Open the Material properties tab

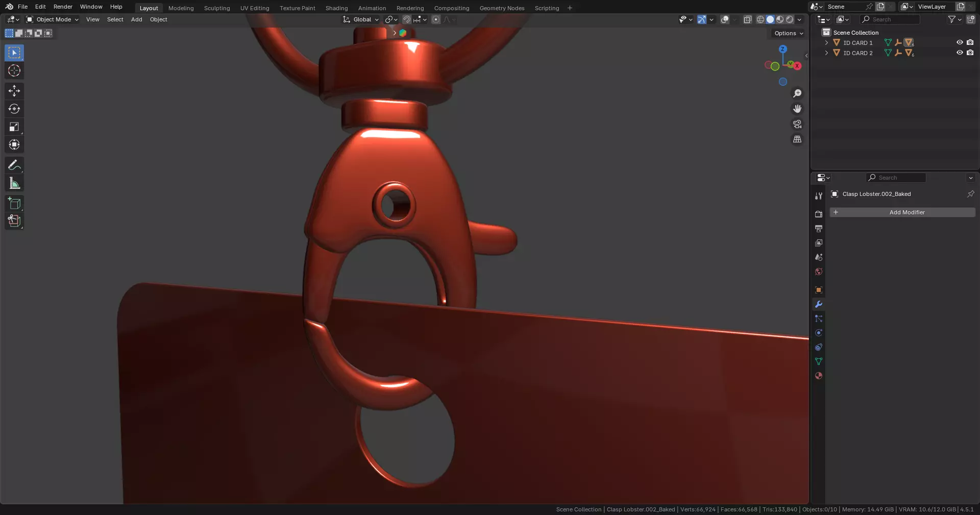819,376
